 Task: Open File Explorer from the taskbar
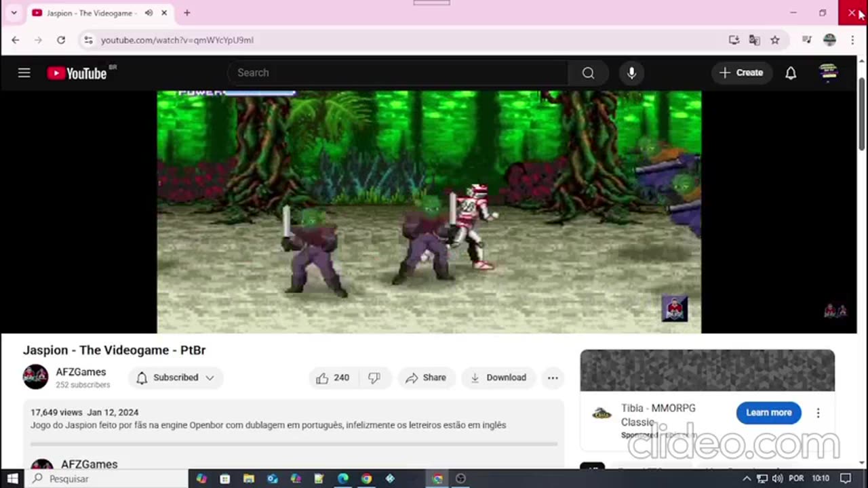(x=248, y=479)
